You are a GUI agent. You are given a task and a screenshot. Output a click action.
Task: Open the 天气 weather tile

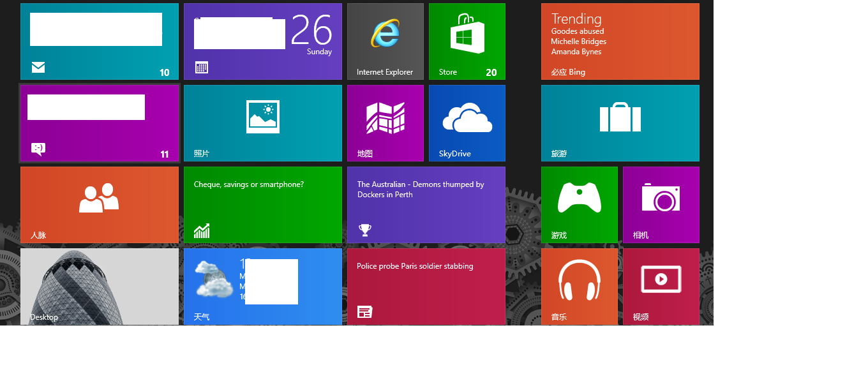click(263, 287)
